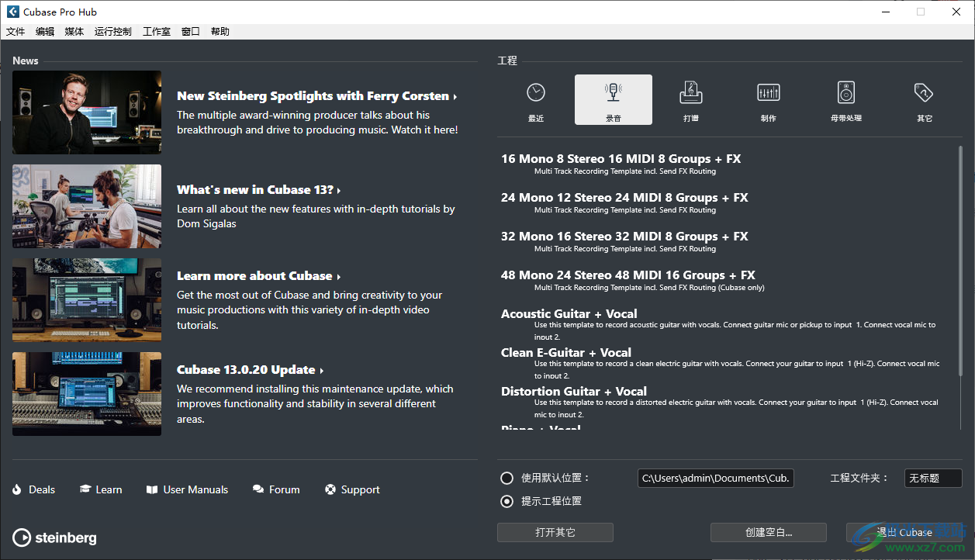Select the 录音 (Recording) category icon
The width and height of the screenshot is (975, 560).
point(614,99)
